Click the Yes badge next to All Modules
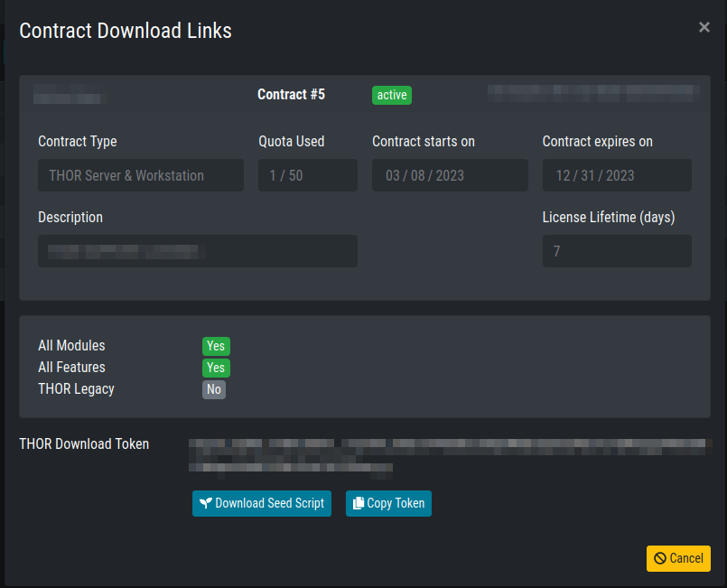 (216, 346)
